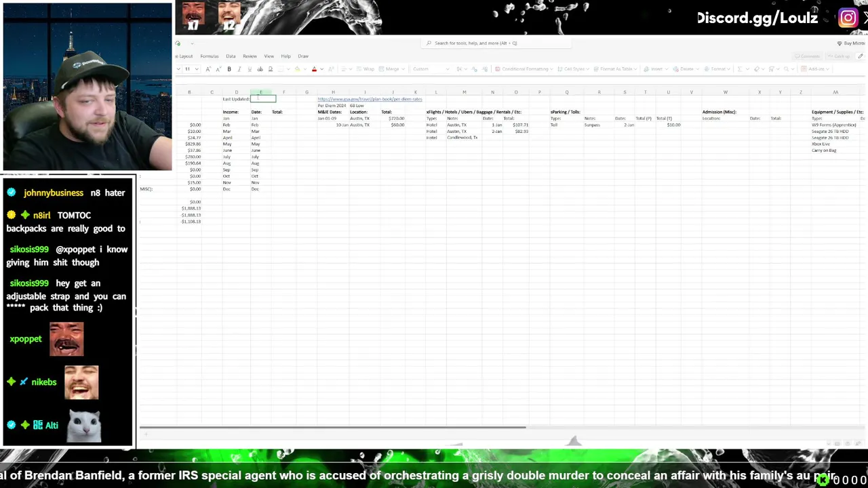Click the Borders icon
Viewport: 868px width, 488px height.
tap(280, 69)
